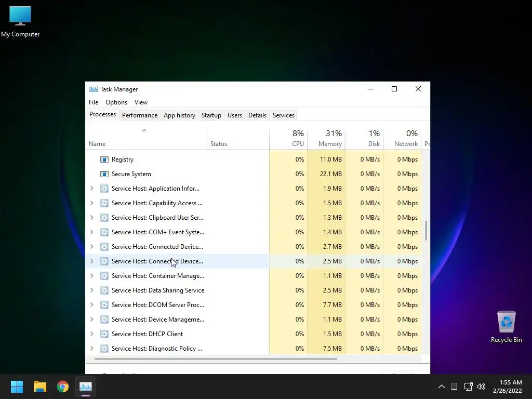Launch Google Chrome from the taskbar
This screenshot has width=532, height=399.
[63, 387]
